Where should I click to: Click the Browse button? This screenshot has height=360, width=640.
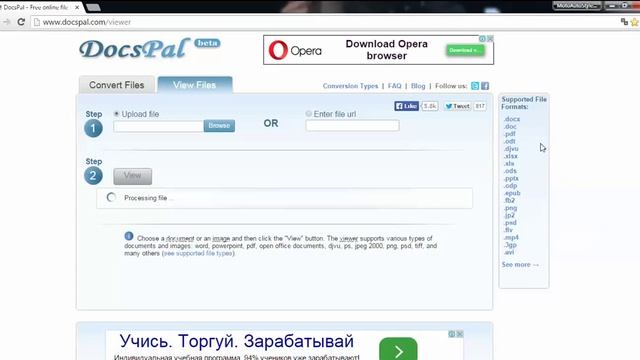click(x=219, y=126)
